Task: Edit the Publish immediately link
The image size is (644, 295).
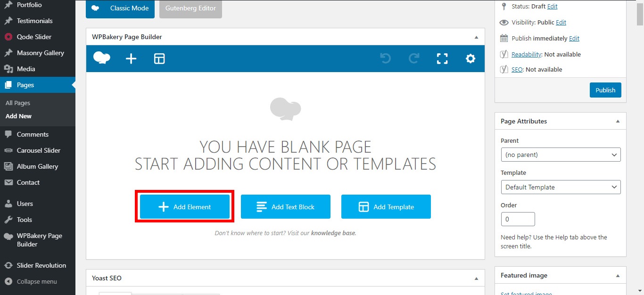Action: pos(574,38)
